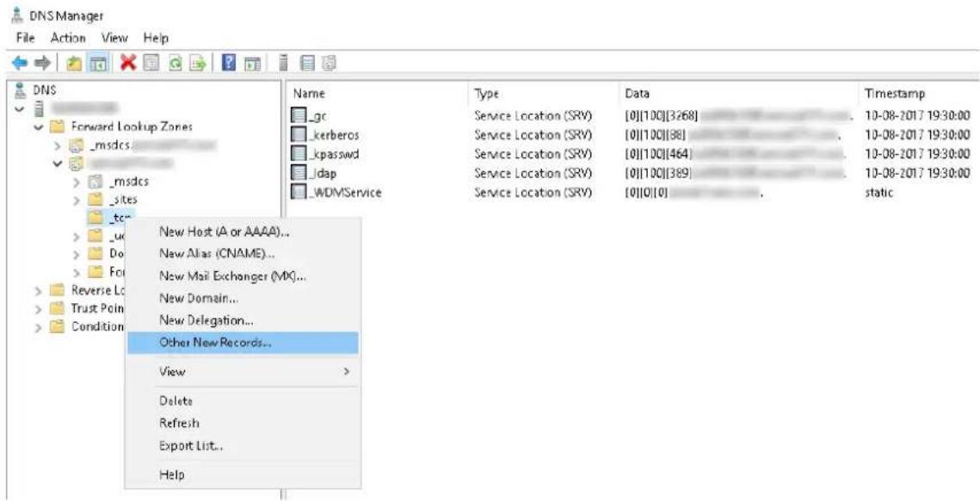980x501 pixels.
Task: Toggle Show/Hide Action Pane toolbar icon
Action: coord(251,64)
